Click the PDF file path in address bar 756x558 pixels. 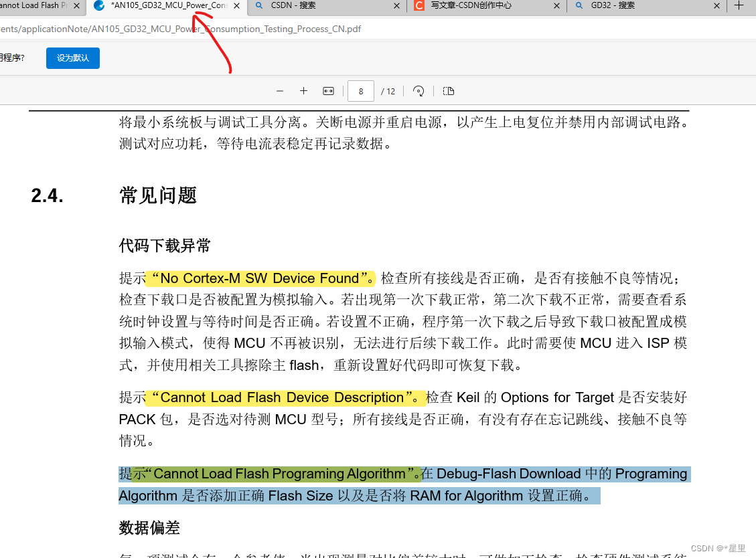click(181, 29)
